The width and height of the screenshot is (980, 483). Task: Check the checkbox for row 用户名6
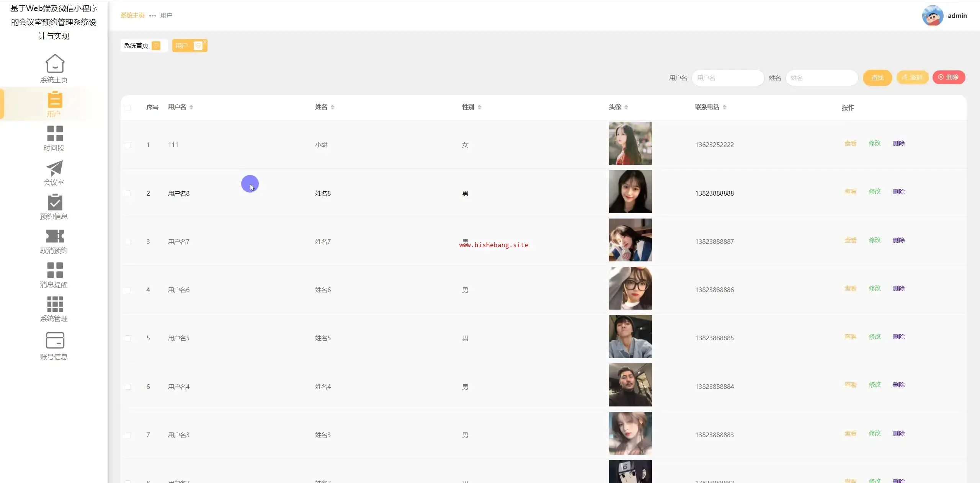(128, 290)
